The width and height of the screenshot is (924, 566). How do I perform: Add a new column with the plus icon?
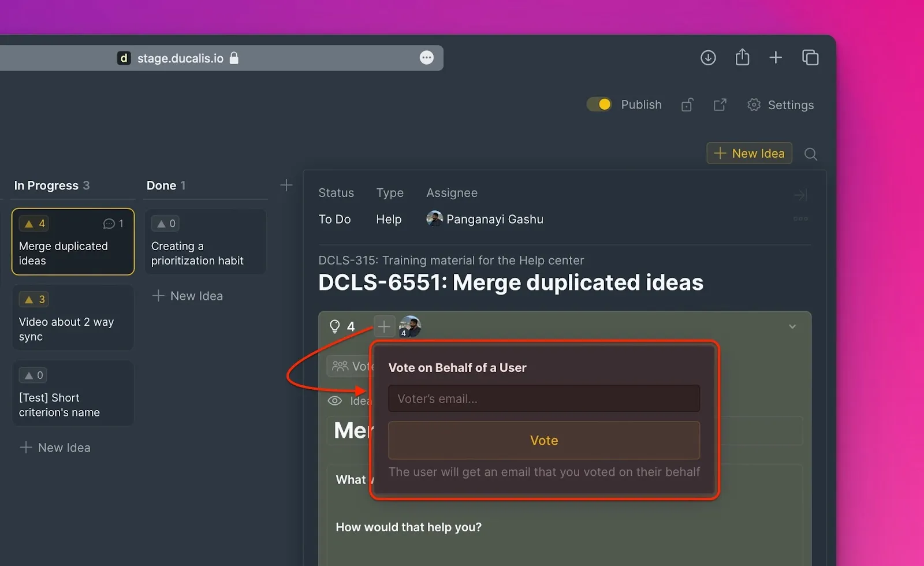286,185
